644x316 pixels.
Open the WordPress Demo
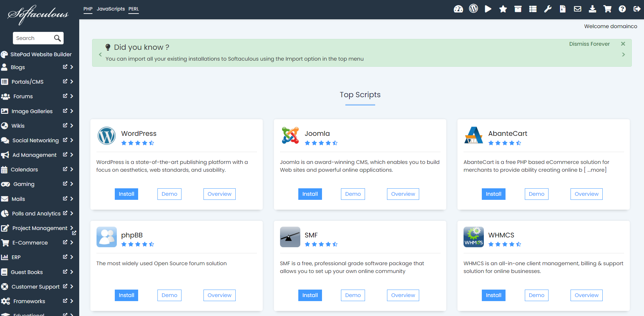[x=169, y=194]
